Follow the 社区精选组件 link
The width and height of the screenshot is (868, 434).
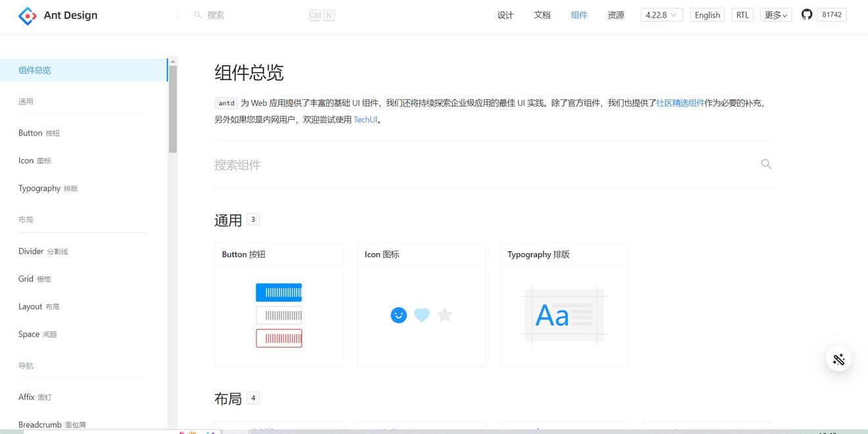680,103
